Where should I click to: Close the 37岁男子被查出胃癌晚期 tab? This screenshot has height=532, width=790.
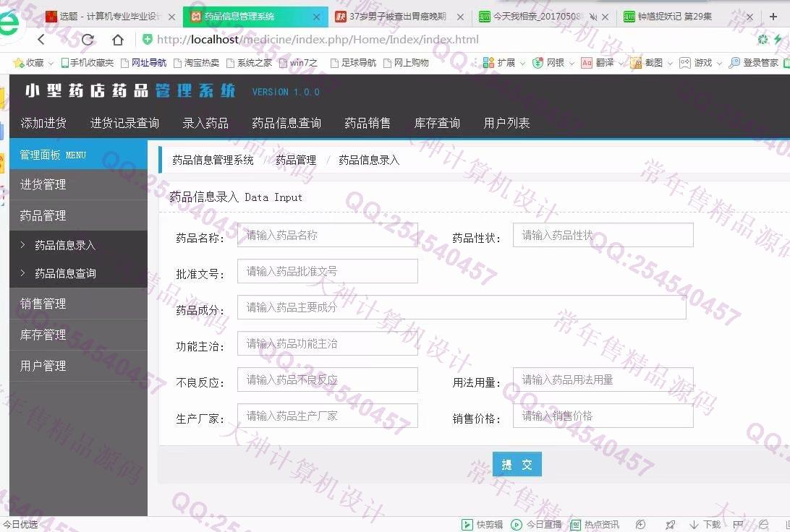[460, 17]
